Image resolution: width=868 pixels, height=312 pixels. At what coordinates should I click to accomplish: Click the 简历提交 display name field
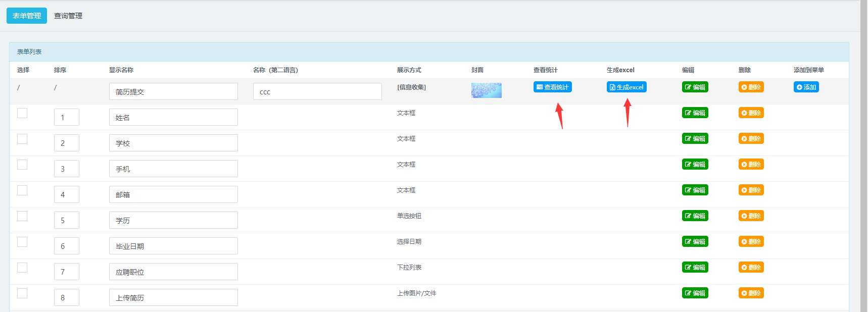(173, 91)
